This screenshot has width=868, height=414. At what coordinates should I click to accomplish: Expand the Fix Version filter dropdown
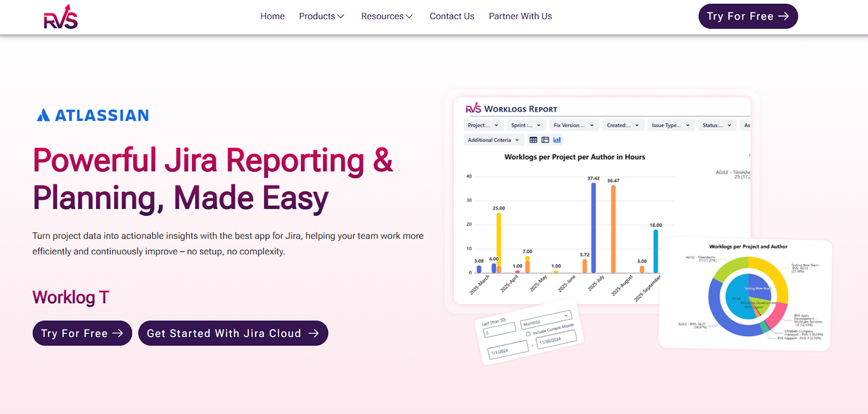coord(574,125)
